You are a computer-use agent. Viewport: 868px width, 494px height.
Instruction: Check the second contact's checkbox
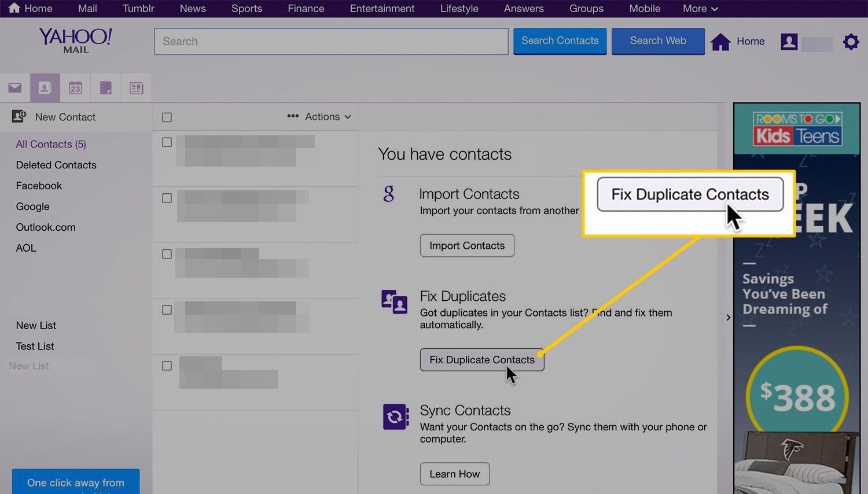click(x=167, y=198)
